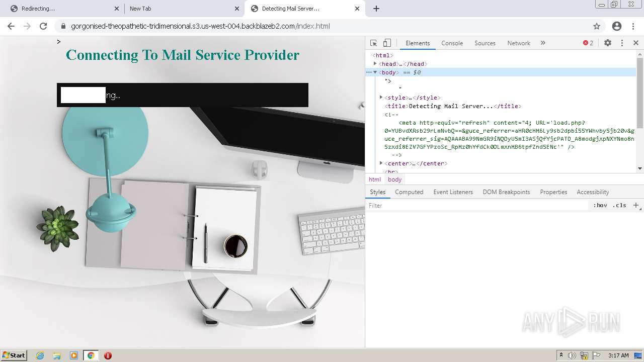
Task: Open the Chrome profile avatar menu
Action: click(617, 26)
